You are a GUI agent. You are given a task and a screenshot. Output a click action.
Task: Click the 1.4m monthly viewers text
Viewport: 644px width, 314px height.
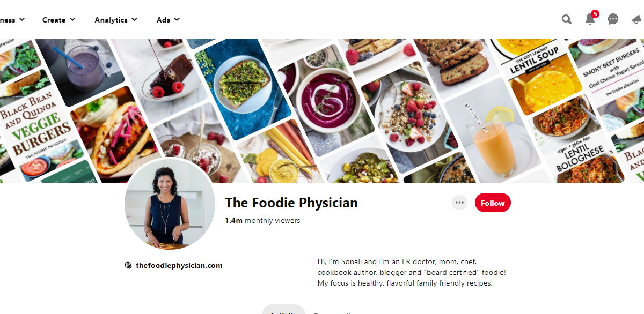(x=262, y=220)
